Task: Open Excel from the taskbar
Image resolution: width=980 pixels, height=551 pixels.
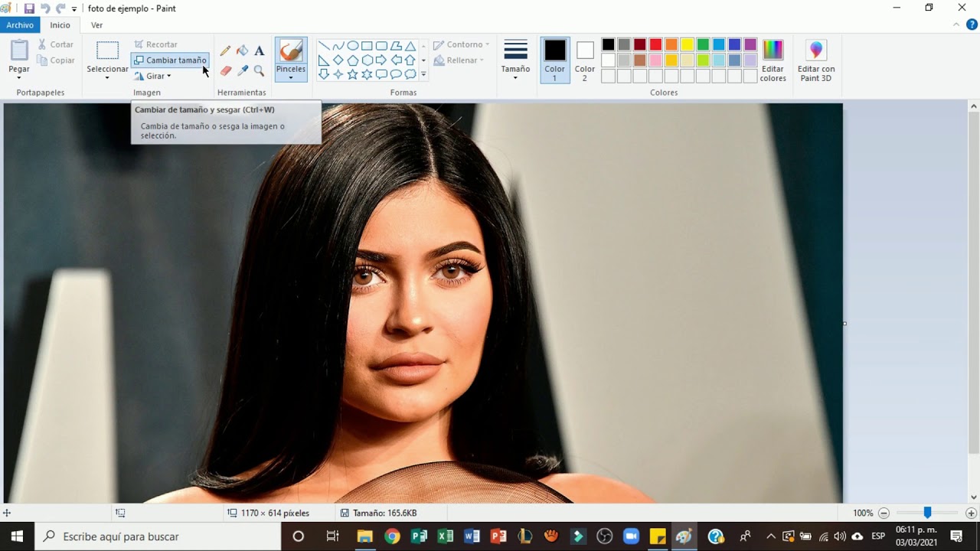Action: pos(445,536)
